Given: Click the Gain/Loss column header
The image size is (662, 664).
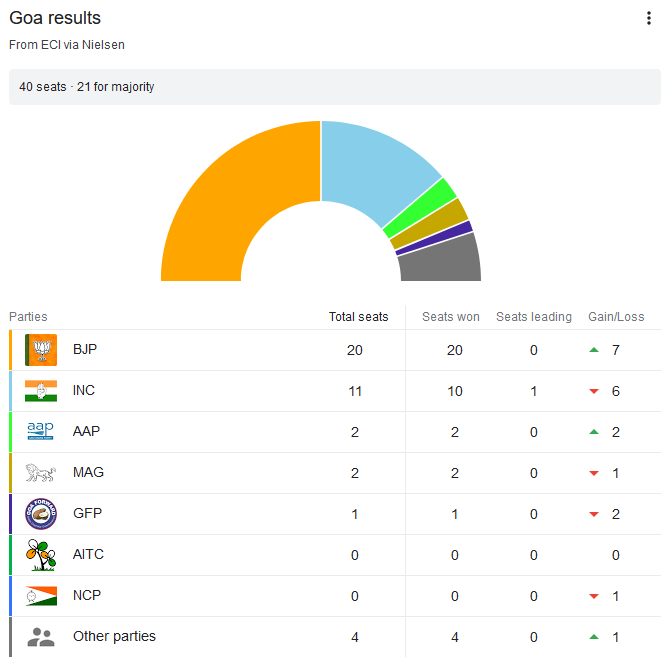Looking at the screenshot, I should click(616, 317).
